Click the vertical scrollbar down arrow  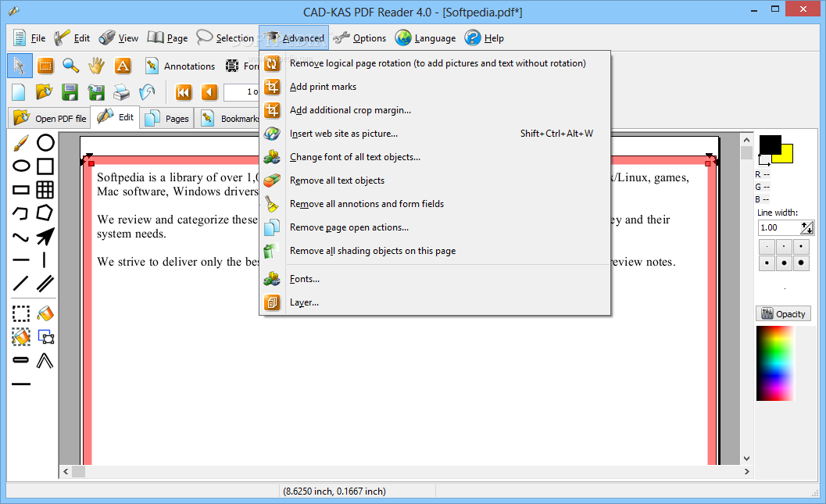point(746,458)
